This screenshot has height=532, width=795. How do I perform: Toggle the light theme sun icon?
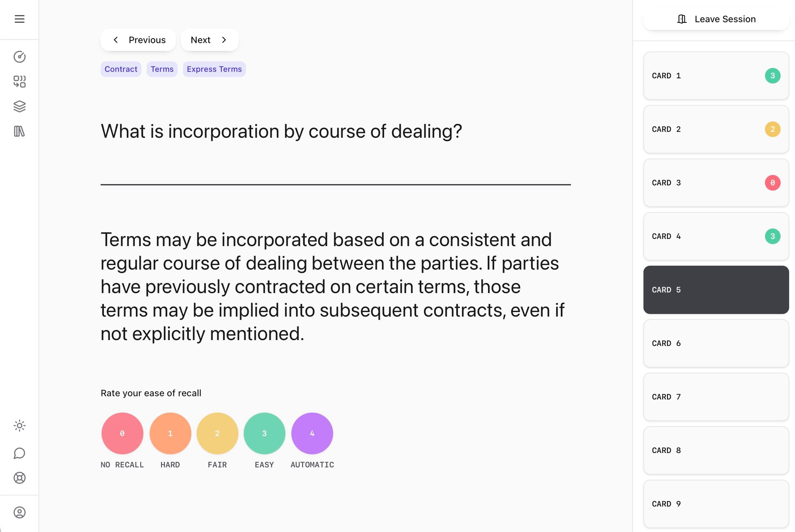[x=19, y=426]
